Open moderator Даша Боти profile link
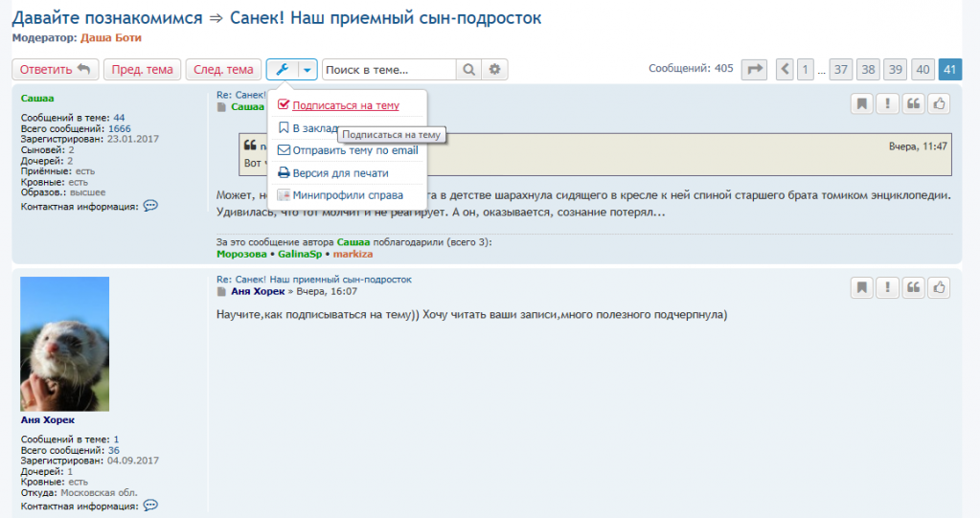980x518 pixels. (x=110, y=37)
